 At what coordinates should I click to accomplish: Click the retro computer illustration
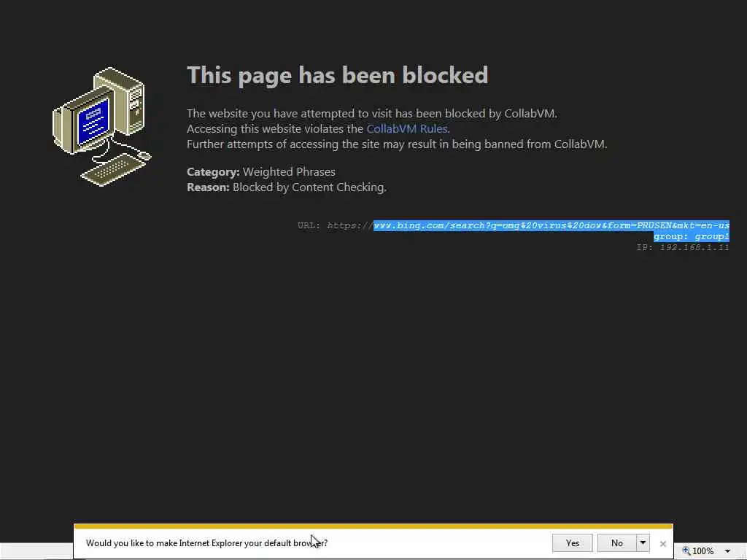tap(101, 127)
